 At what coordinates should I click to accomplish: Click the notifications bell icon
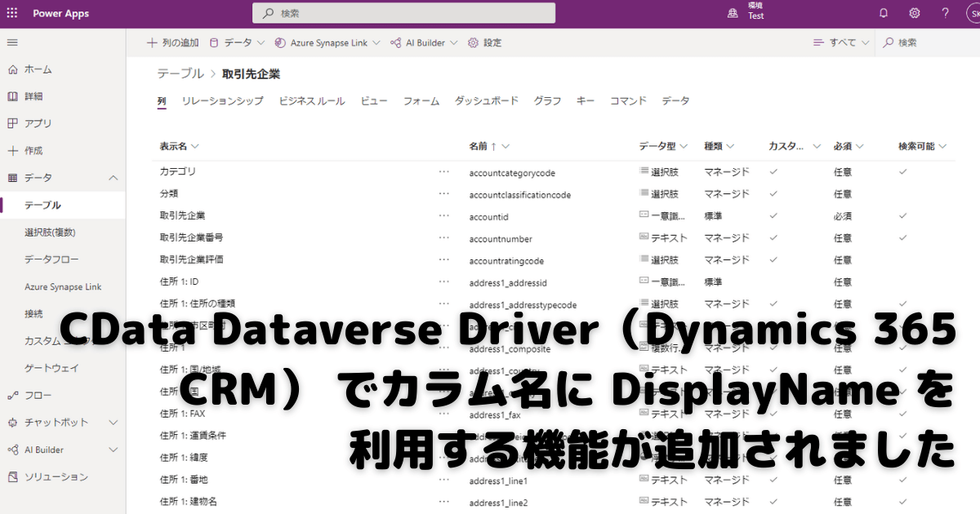[x=883, y=12]
